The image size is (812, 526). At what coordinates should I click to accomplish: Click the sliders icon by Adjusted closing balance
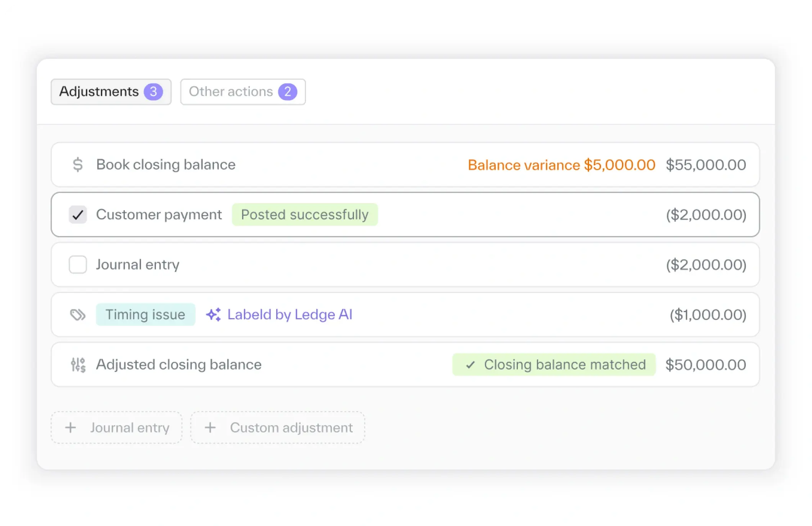click(x=78, y=365)
